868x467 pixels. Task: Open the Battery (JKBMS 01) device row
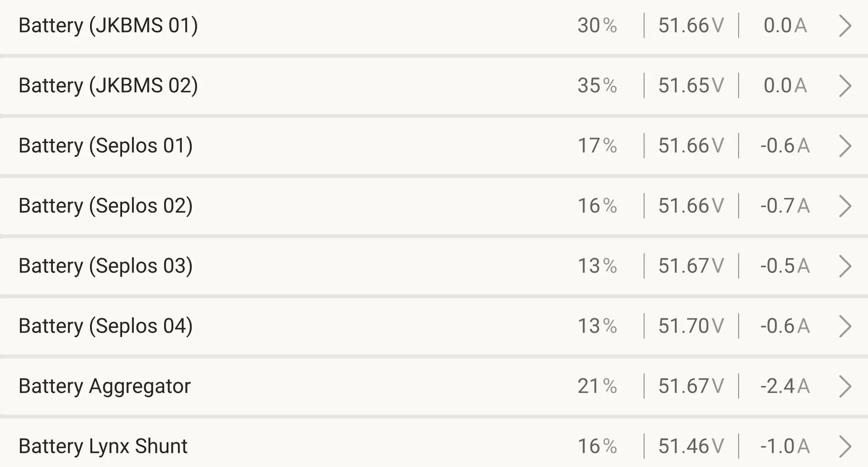(108, 25)
